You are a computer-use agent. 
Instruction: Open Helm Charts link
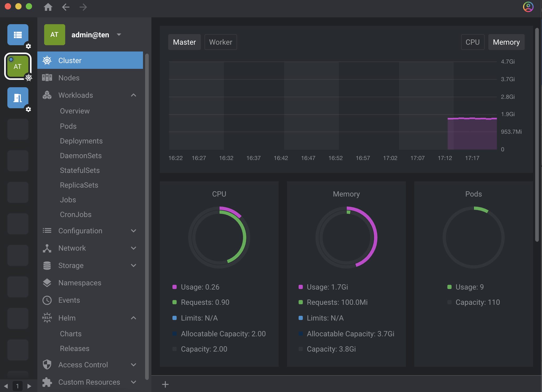[71, 334]
